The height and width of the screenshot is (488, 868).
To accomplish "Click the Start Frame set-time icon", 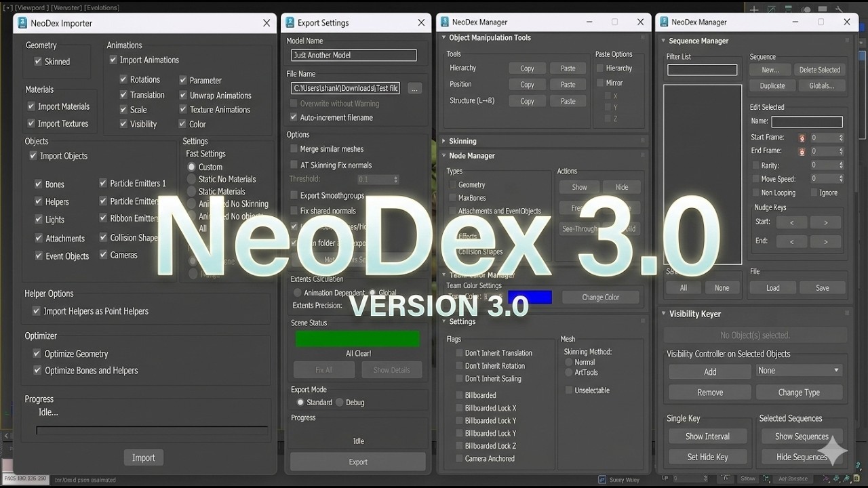I will point(802,138).
